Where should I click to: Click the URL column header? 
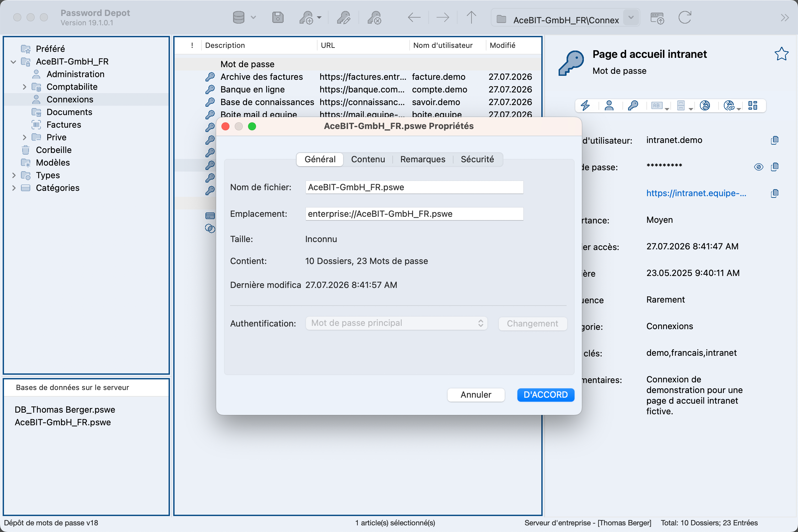coord(363,46)
